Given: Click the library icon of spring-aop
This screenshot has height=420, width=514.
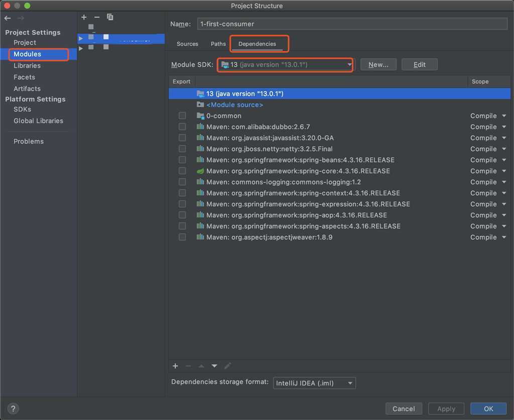Looking at the screenshot, I should point(200,215).
